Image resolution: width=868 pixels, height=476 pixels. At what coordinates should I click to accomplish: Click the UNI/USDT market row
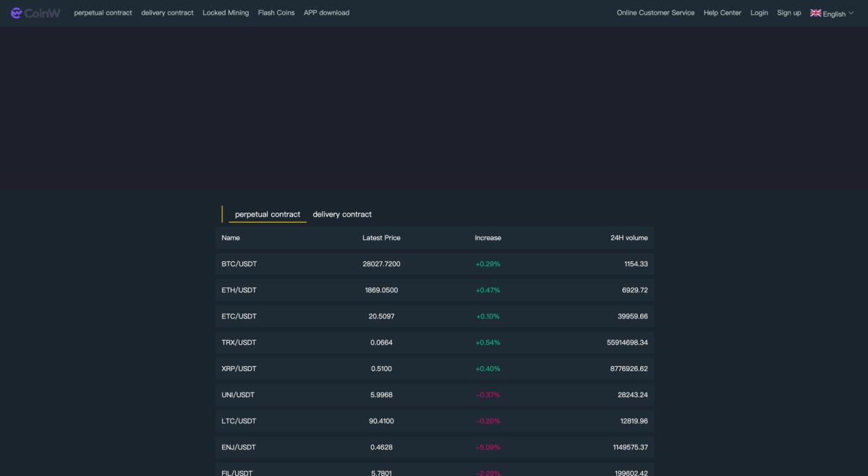point(434,394)
